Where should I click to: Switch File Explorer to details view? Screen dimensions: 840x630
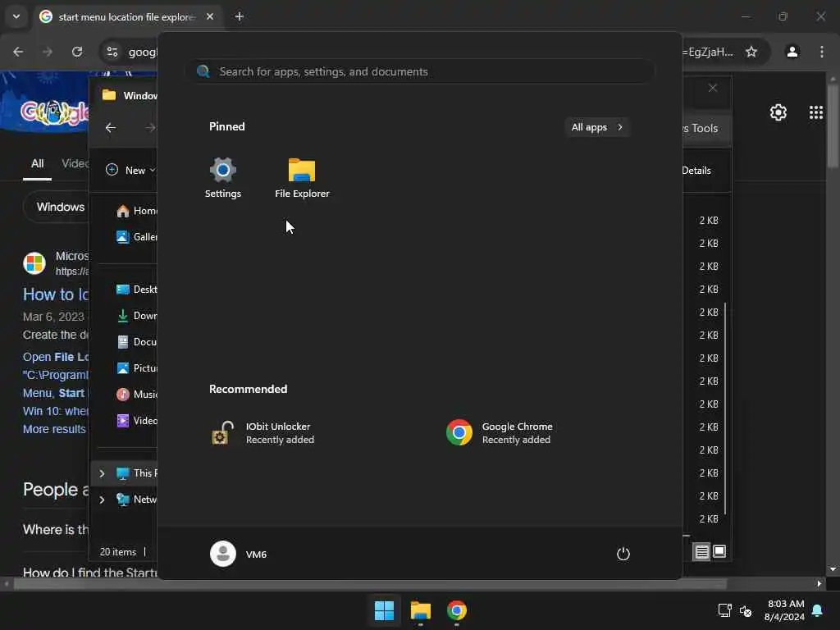702,551
